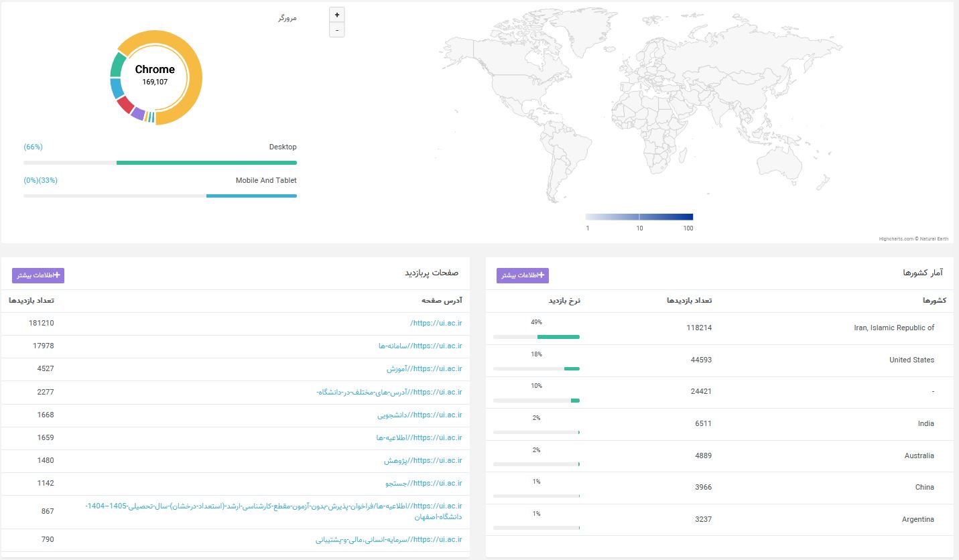Click the map color scale legend
This screenshot has height=560, width=959.
(639, 217)
